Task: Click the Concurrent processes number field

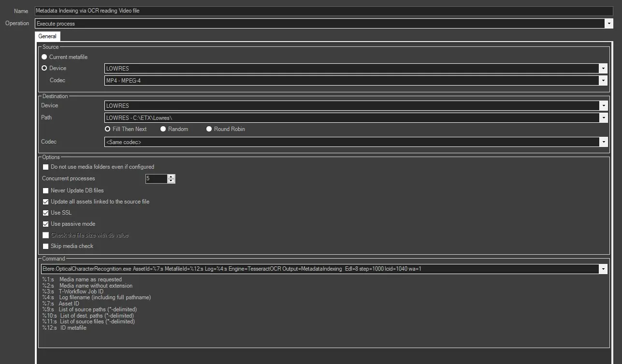Action: pyautogui.click(x=156, y=179)
